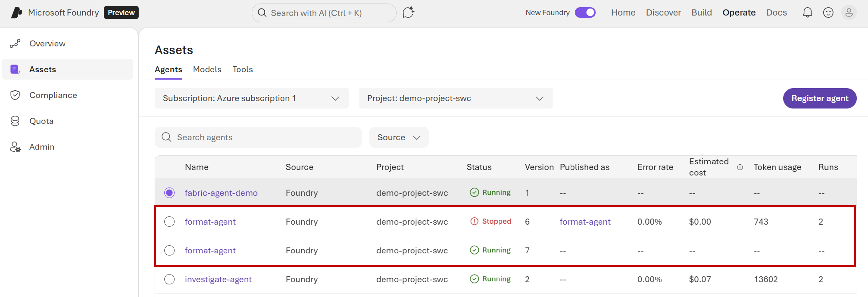Viewport: 868px width, 297px height.
Task: Click the Estimated cost info icon
Action: point(740,167)
